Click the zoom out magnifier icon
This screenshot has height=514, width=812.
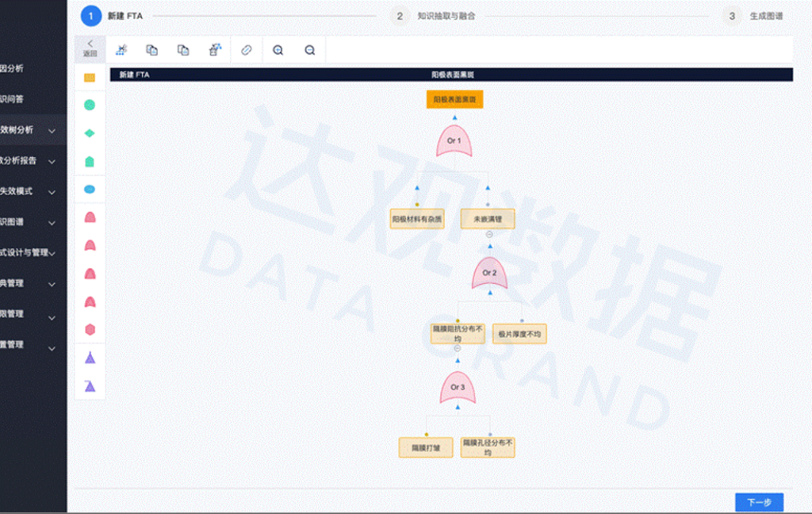(x=310, y=50)
